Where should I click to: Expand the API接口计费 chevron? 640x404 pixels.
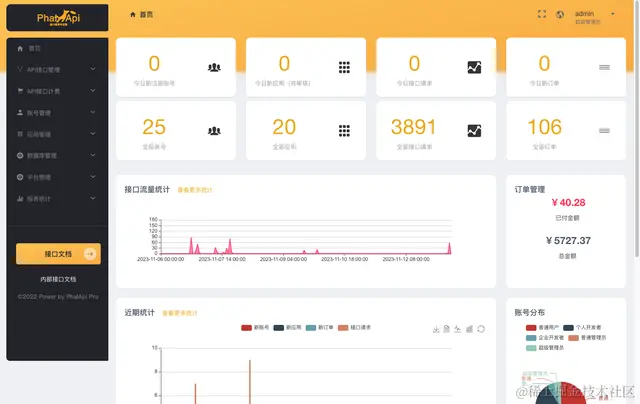(93, 90)
